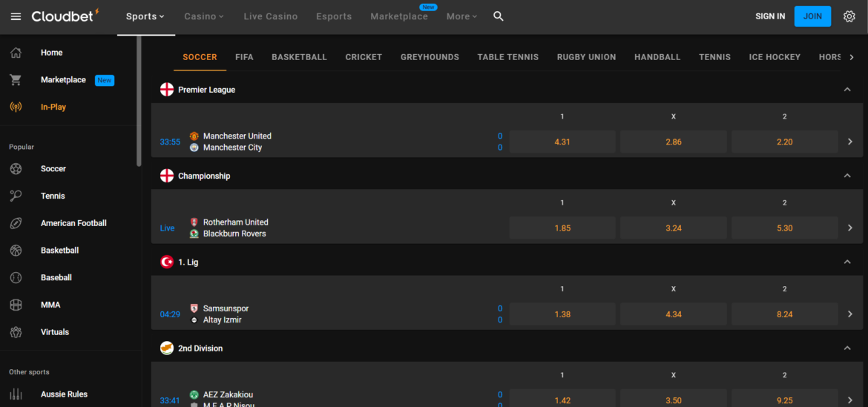
Task: Open more markets for Samsunspor match
Action: coord(850,314)
